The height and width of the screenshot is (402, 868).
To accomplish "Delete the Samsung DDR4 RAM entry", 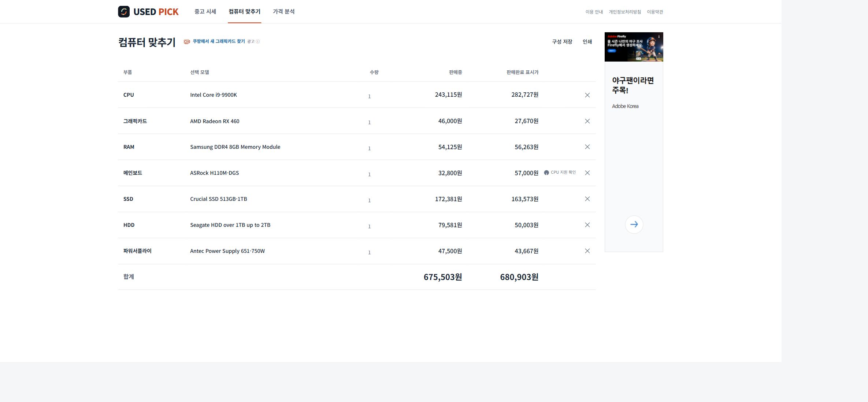I will click(587, 147).
